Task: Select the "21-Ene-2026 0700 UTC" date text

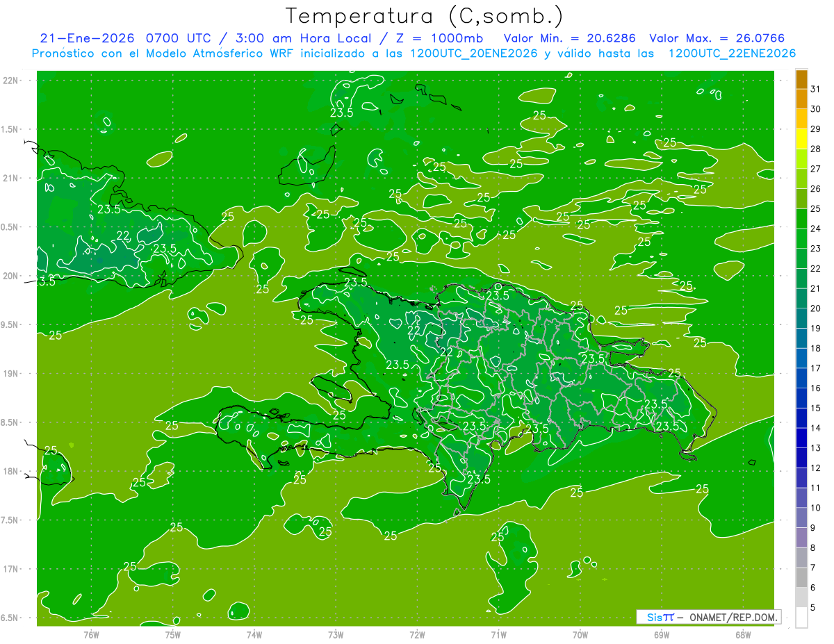Action: pos(124,38)
